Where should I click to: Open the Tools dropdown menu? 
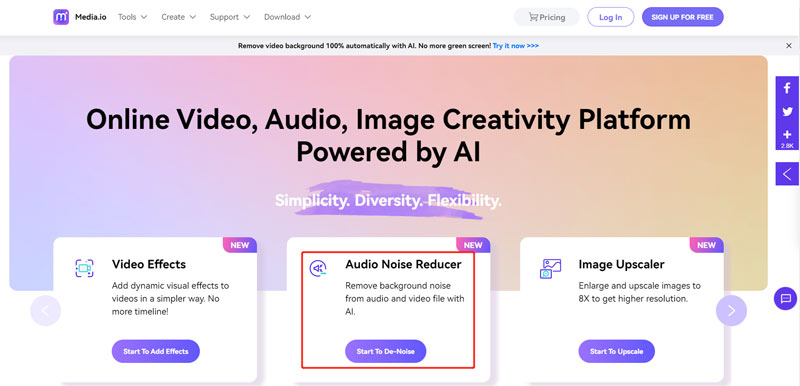(x=133, y=17)
